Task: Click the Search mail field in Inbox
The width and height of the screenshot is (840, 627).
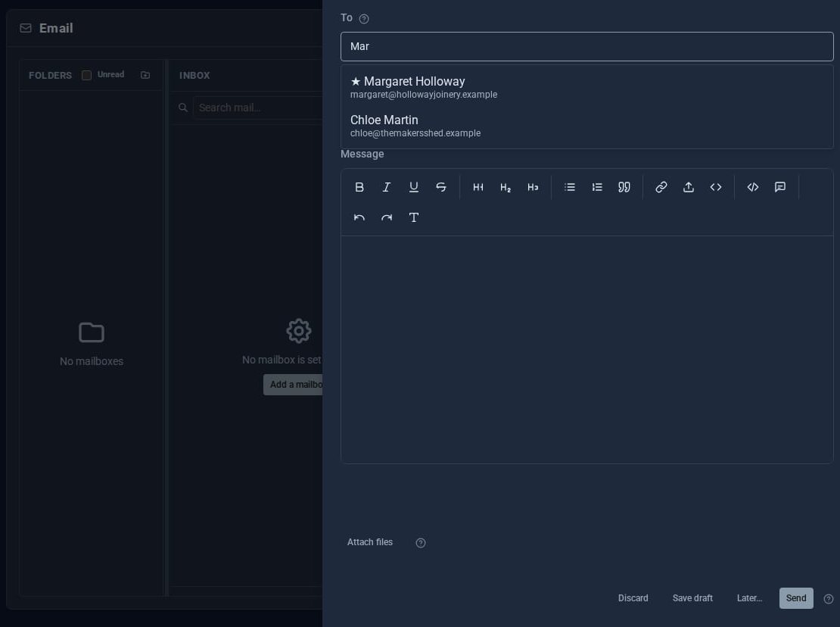Action: point(258,108)
